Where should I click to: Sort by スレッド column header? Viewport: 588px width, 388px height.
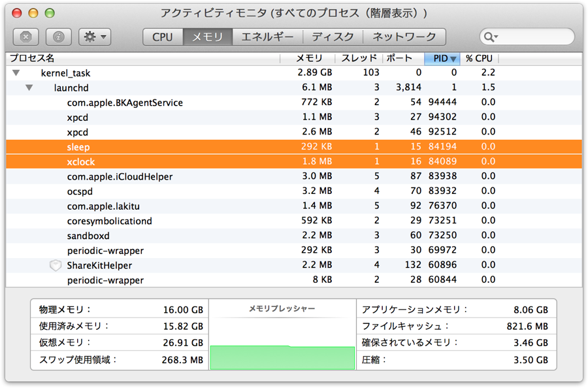click(x=359, y=59)
